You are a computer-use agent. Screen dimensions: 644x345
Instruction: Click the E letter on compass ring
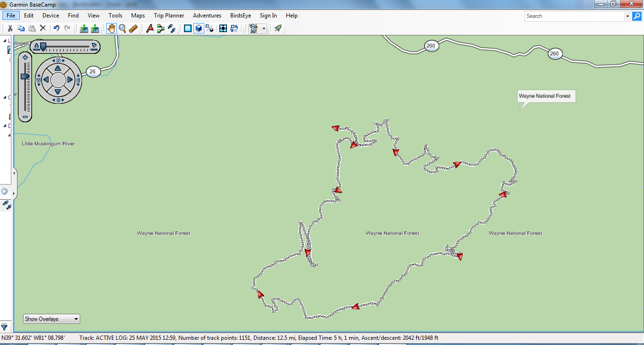[x=78, y=80]
